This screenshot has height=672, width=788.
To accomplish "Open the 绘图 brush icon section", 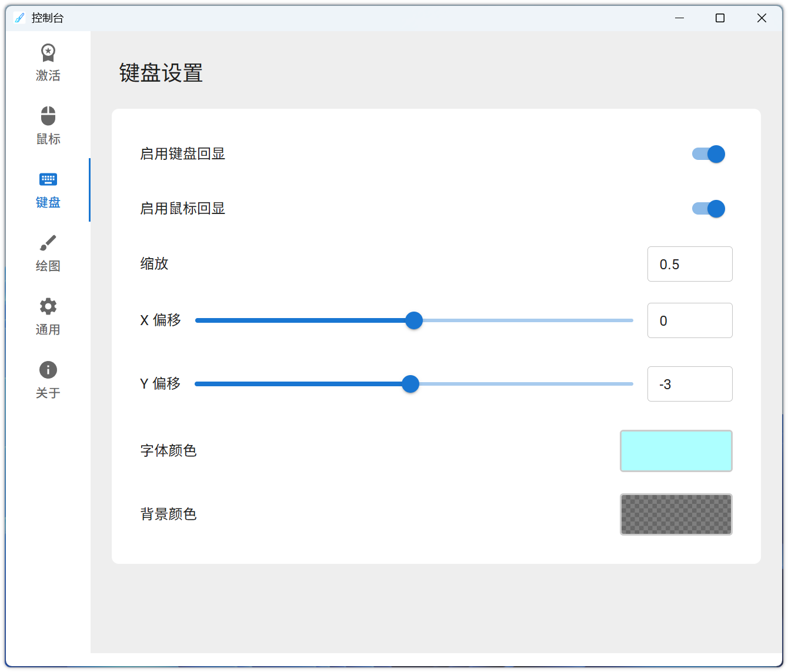I will (48, 243).
